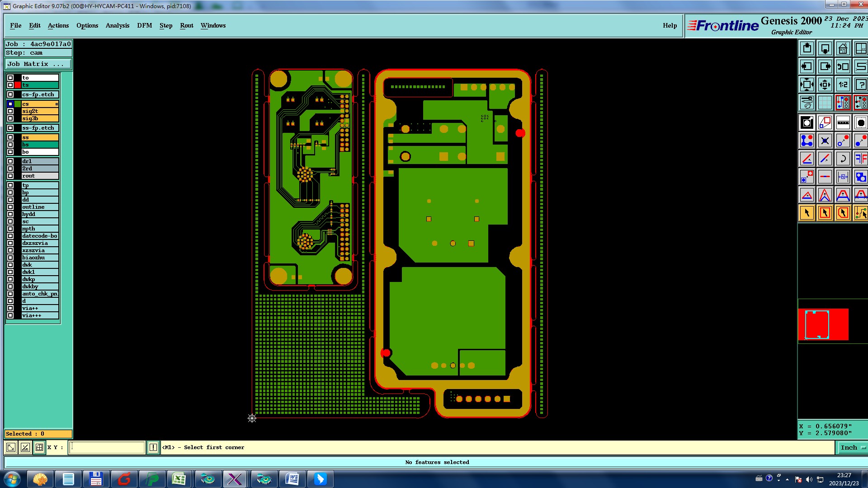Click the red color swatch of ts layer

pos(18,85)
